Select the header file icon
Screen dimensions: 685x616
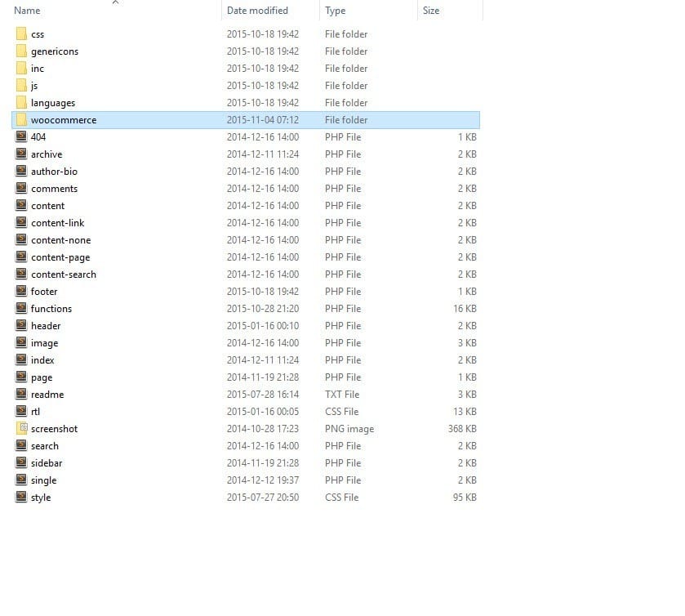click(21, 325)
